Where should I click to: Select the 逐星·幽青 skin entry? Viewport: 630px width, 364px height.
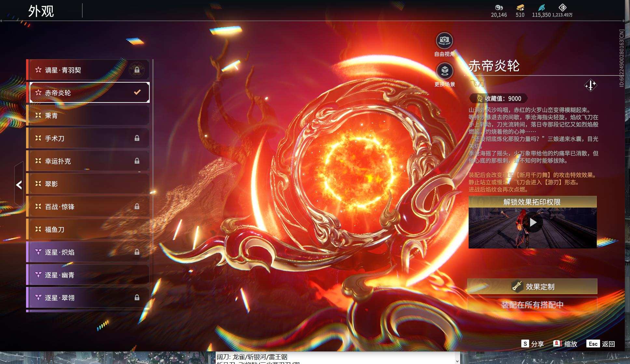pos(88,275)
